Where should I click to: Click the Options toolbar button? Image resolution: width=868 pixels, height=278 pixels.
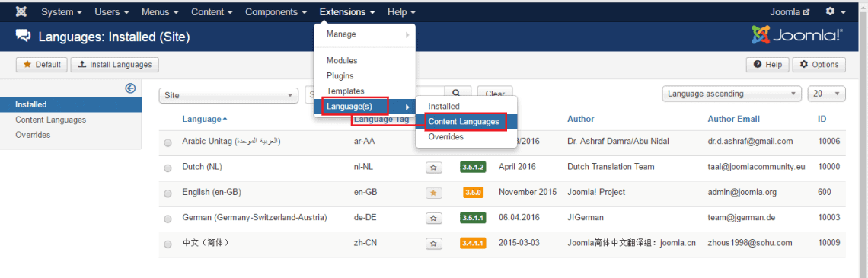point(819,65)
